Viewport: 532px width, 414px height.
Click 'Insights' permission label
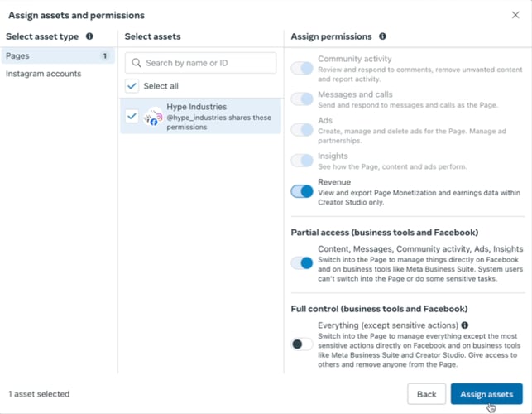(x=333, y=156)
